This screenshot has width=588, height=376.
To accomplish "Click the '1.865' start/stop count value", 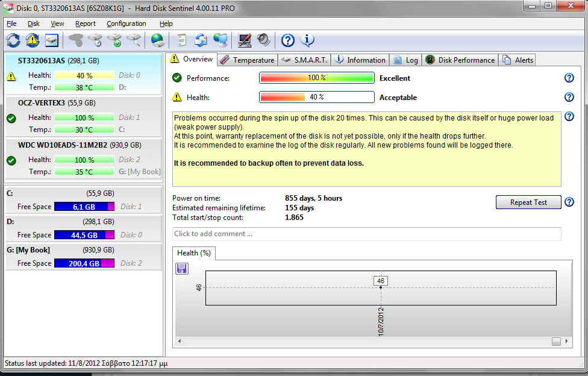I will [x=294, y=218].
